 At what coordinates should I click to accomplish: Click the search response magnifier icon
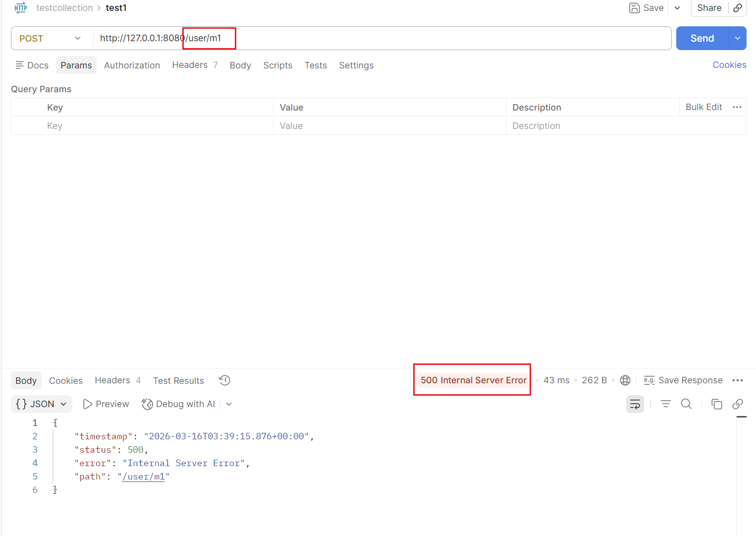pyautogui.click(x=686, y=404)
